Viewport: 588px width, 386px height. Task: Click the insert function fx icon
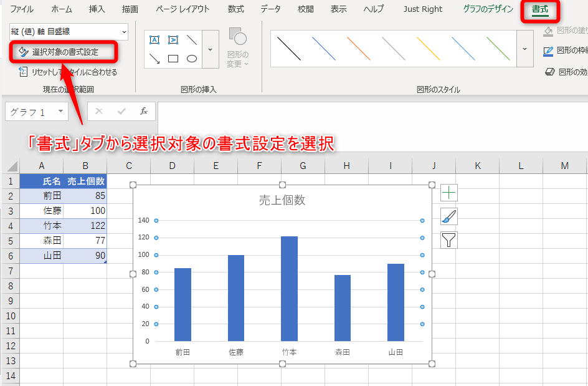click(143, 112)
